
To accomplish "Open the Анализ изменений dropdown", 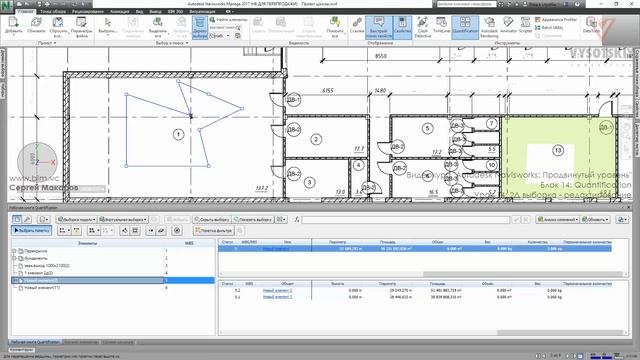I will pos(558,220).
